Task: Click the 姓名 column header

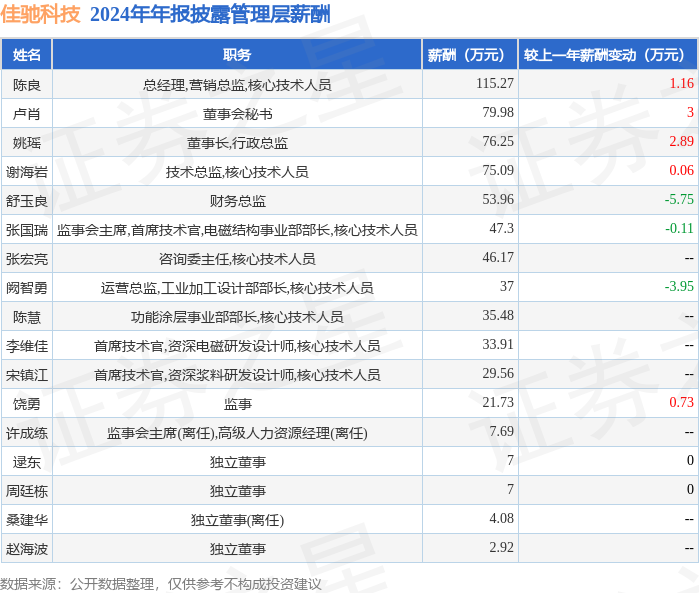Action: [x=27, y=55]
